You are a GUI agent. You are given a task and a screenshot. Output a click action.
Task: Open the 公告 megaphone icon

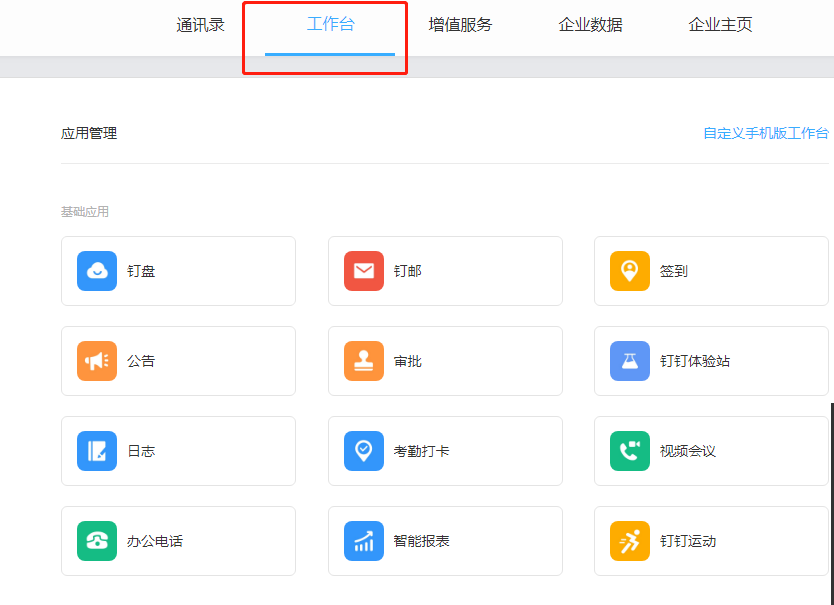click(97, 361)
